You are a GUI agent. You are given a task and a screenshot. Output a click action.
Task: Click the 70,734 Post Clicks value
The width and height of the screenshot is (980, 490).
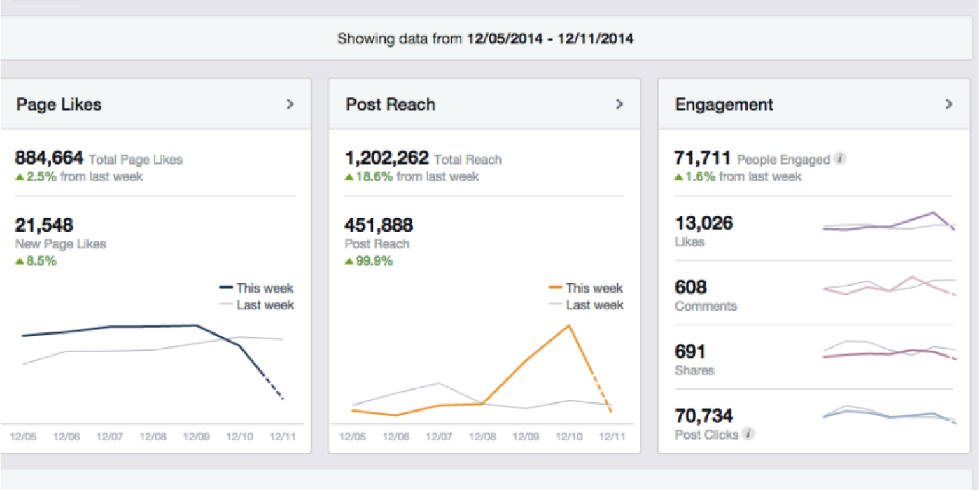(703, 416)
